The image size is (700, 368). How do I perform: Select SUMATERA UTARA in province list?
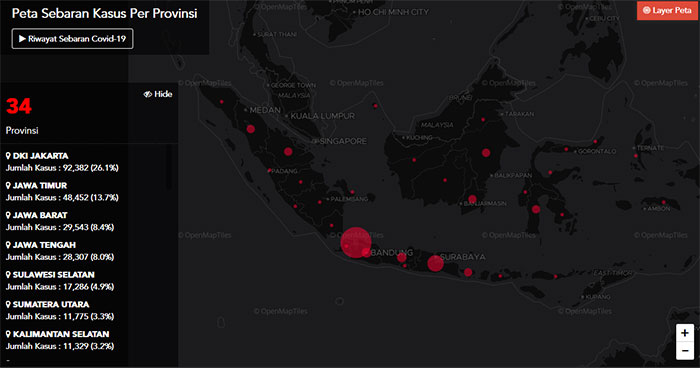(x=51, y=304)
